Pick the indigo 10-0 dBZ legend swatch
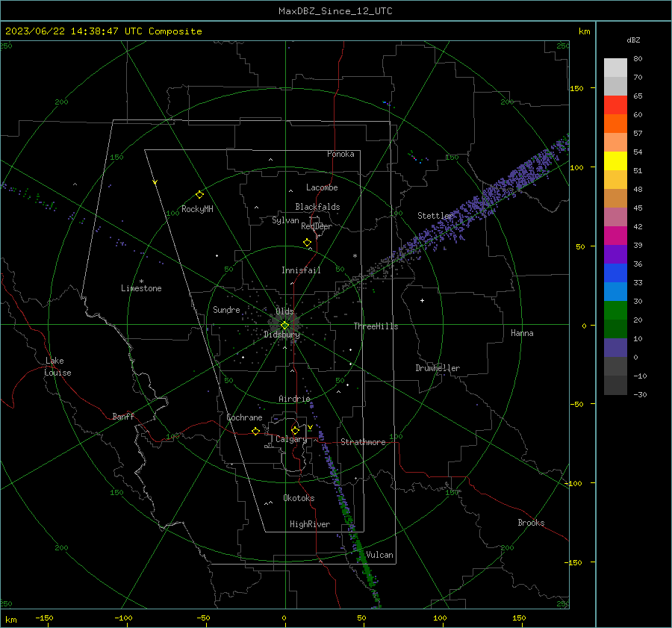 615,348
